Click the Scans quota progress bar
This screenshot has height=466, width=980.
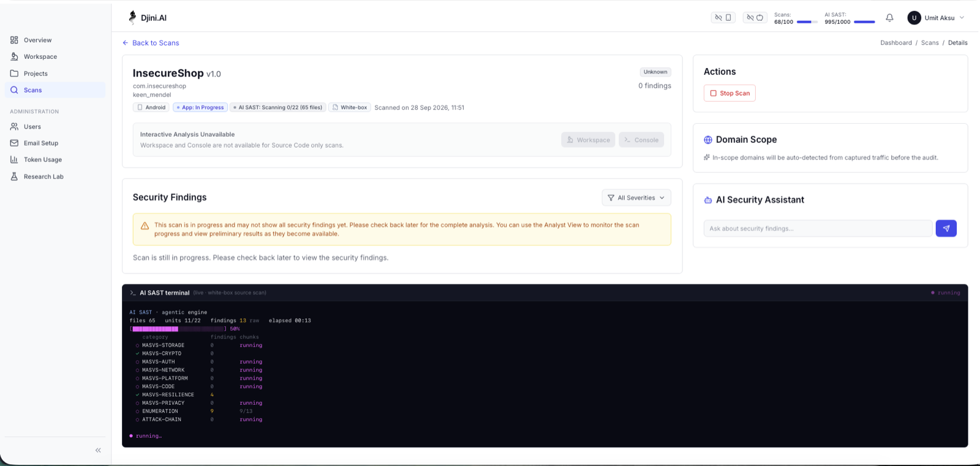click(x=807, y=22)
